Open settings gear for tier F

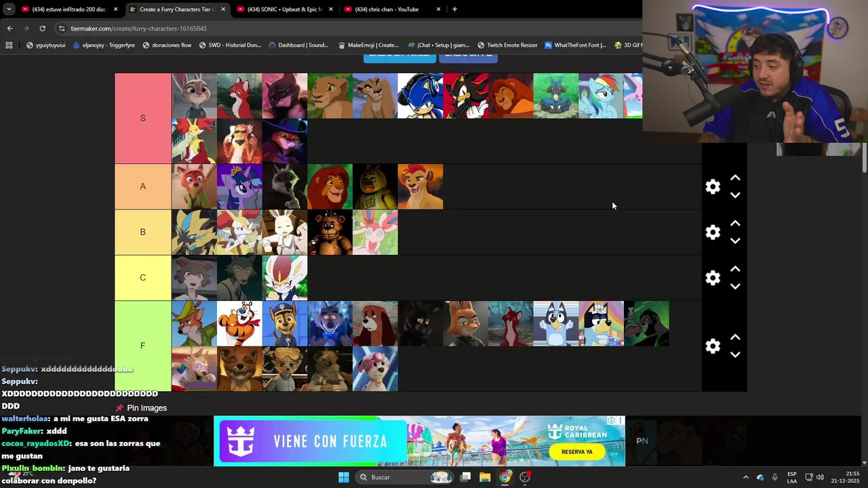[713, 346]
